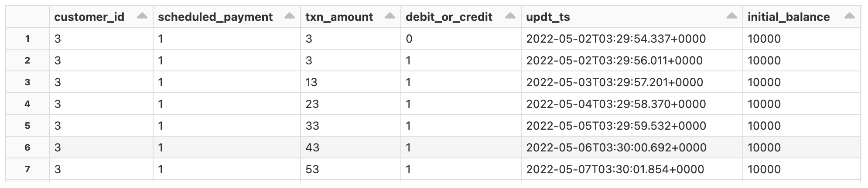Select row number 6
The height and width of the screenshot is (188, 868).
[x=27, y=148]
